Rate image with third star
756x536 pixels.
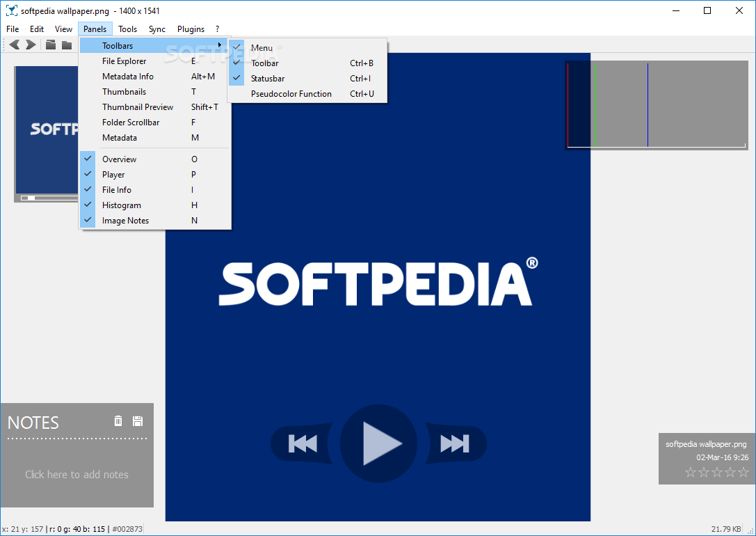[x=717, y=472]
